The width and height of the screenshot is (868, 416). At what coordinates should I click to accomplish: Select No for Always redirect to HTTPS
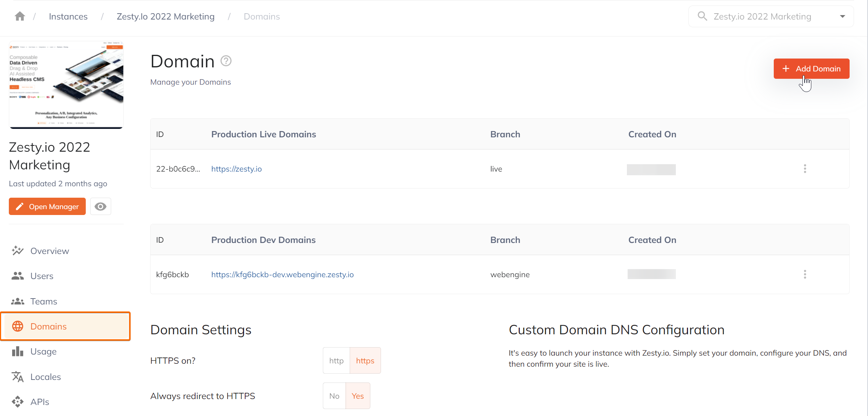[334, 396]
